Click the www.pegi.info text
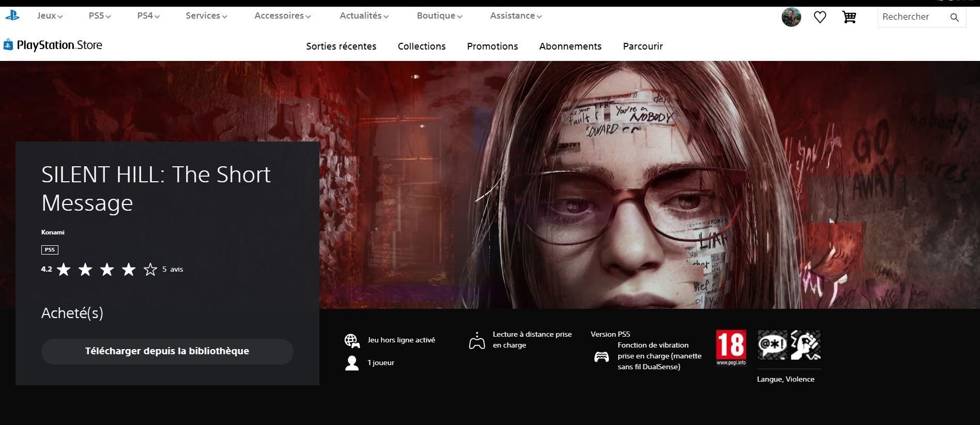980x425 pixels. [x=731, y=363]
